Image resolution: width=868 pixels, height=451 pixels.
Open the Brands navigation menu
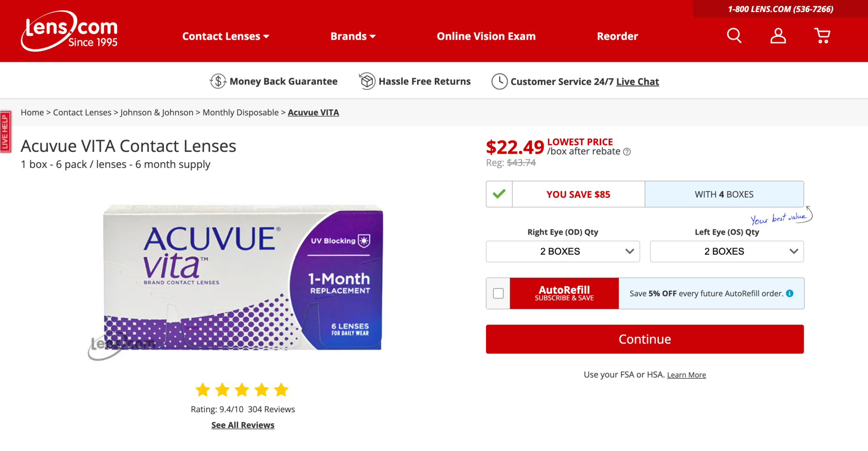click(352, 36)
